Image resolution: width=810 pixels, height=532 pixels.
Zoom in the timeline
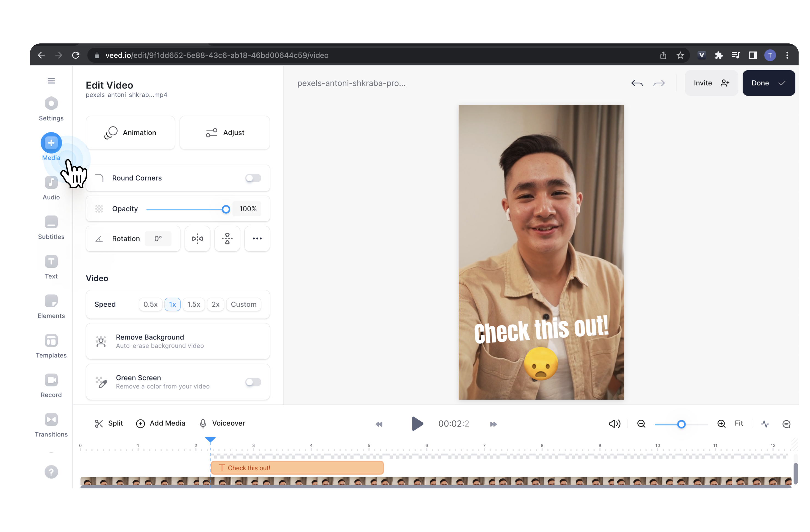point(722,424)
